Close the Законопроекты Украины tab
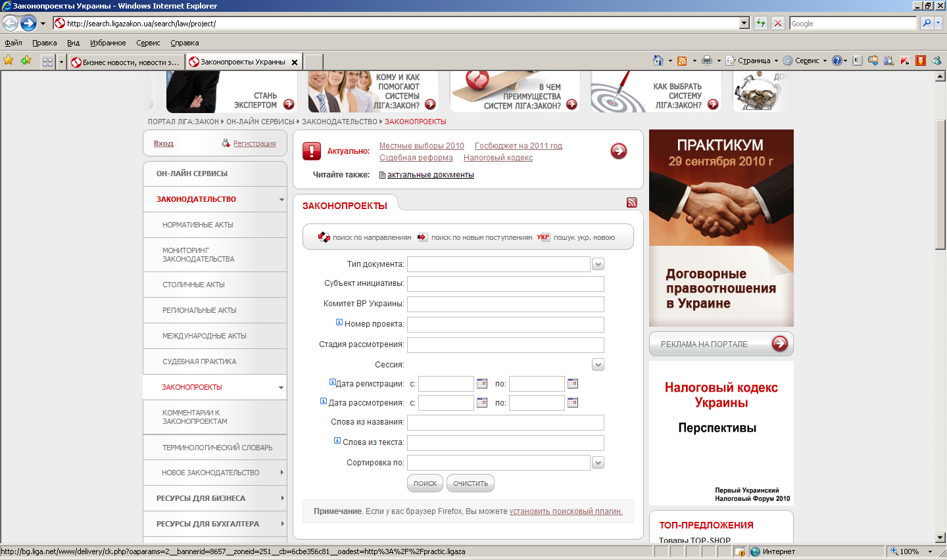This screenshot has height=560, width=947. tap(295, 62)
